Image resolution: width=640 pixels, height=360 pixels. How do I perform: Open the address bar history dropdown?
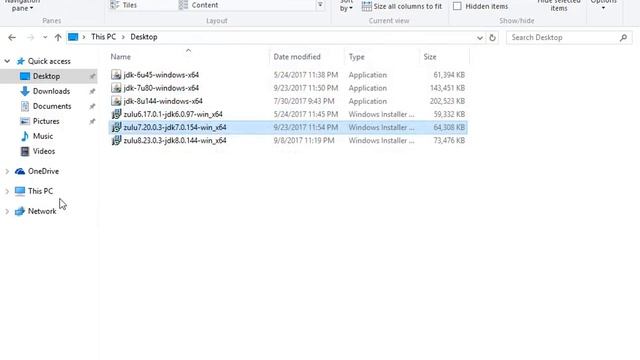click(480, 38)
